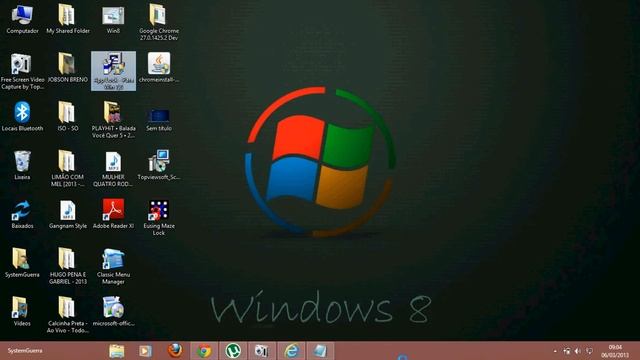Open Internet Explorer from taskbar

(x=291, y=351)
